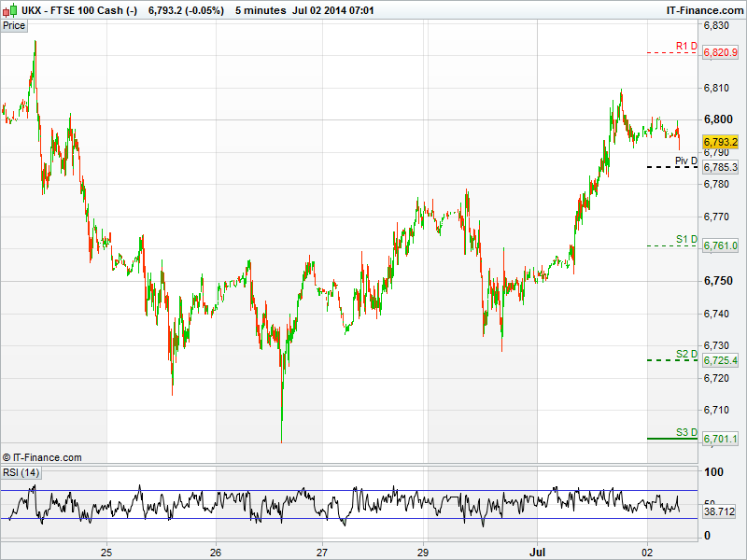Open the © IT-Finance.com copyright link
The height and width of the screenshot is (560, 747).
tap(42, 457)
